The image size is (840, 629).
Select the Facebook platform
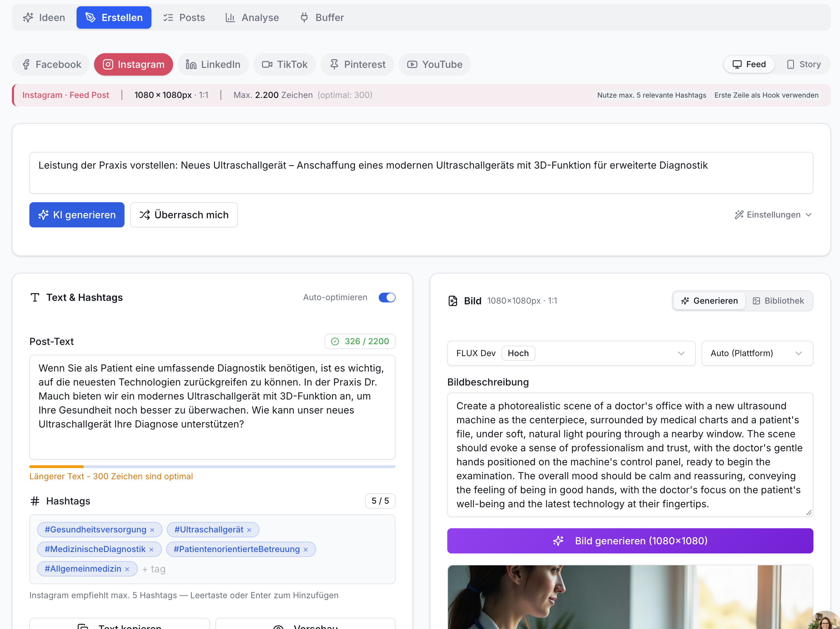pyautogui.click(x=51, y=64)
